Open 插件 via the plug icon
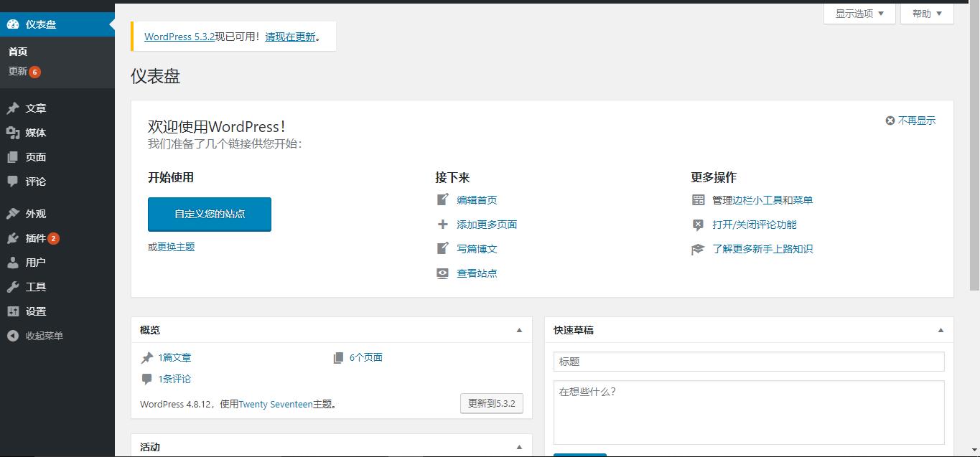Image resolution: width=980 pixels, height=457 pixels. point(14,237)
